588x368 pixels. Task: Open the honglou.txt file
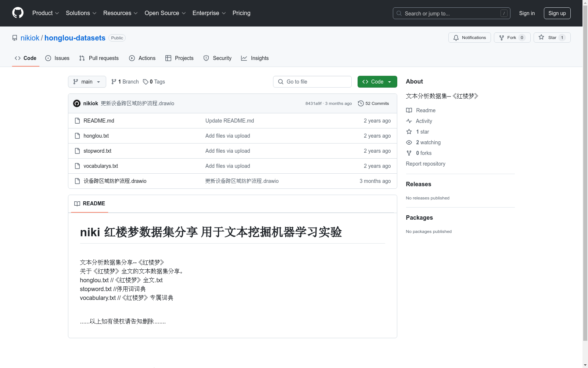[96, 136]
